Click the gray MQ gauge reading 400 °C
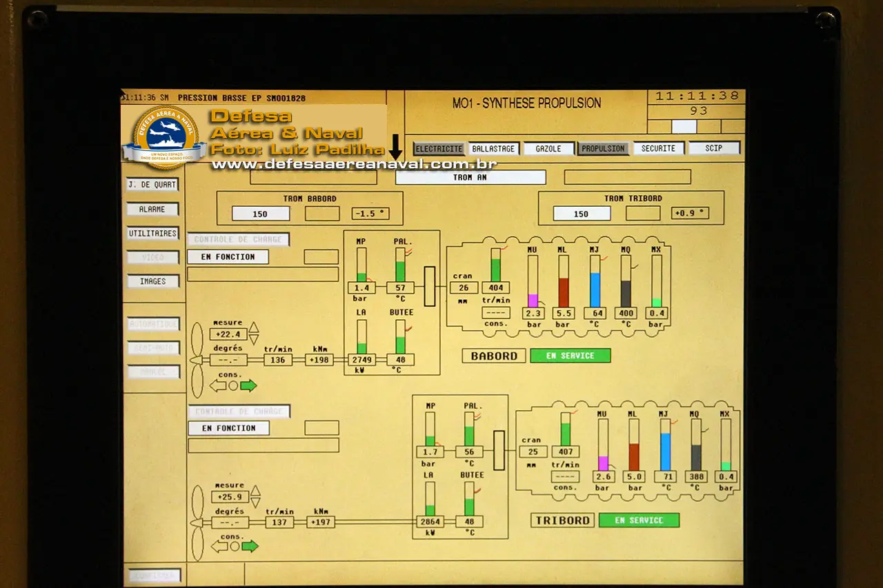The image size is (883, 588). 626,281
